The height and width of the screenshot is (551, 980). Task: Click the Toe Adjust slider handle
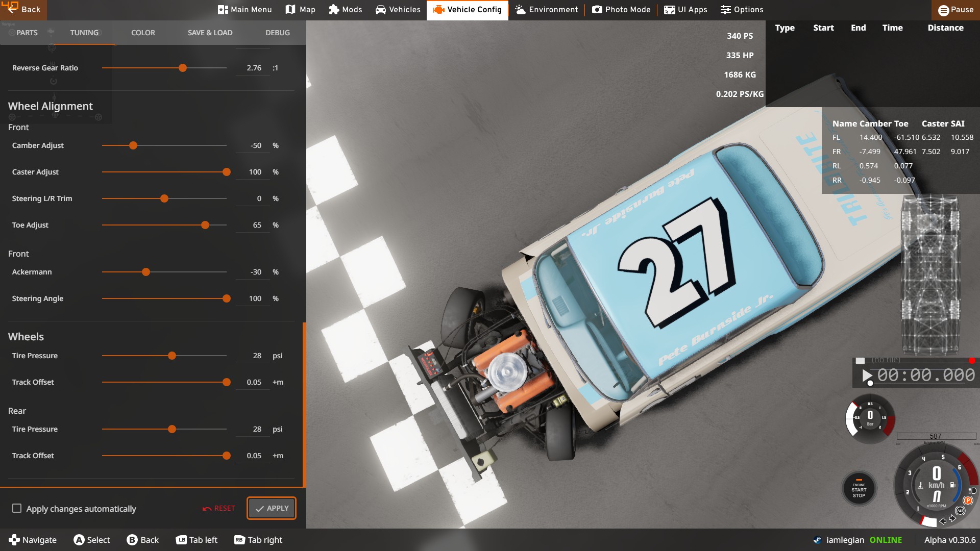[x=205, y=225]
